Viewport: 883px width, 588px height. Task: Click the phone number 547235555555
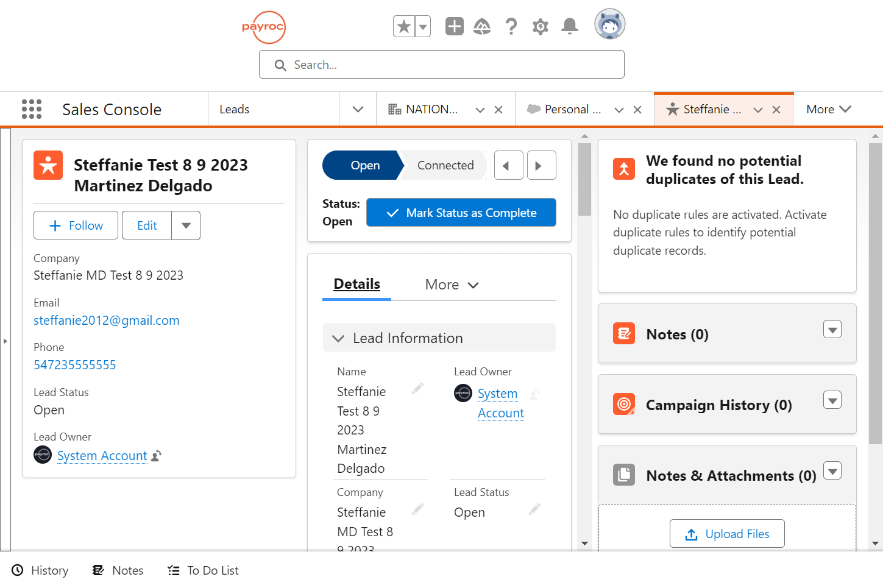coord(75,365)
